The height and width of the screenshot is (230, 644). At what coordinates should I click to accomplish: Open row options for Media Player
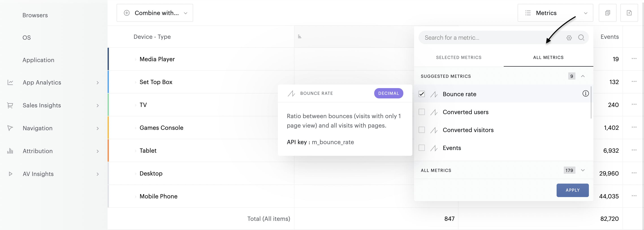(634, 59)
